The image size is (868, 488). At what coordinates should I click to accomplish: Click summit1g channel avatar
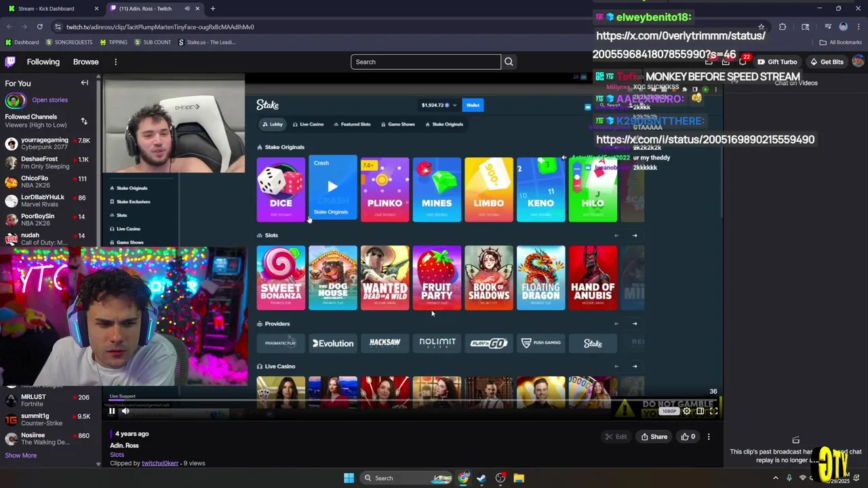11,420
